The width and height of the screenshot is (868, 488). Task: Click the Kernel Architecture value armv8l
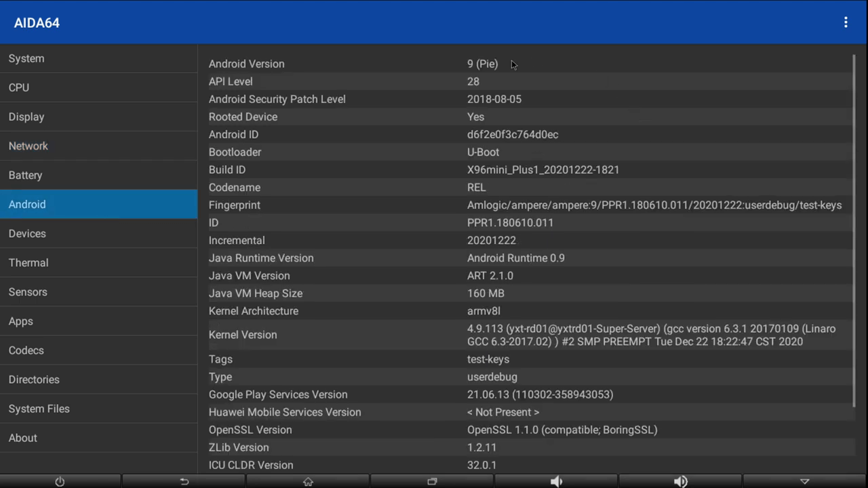(484, 310)
